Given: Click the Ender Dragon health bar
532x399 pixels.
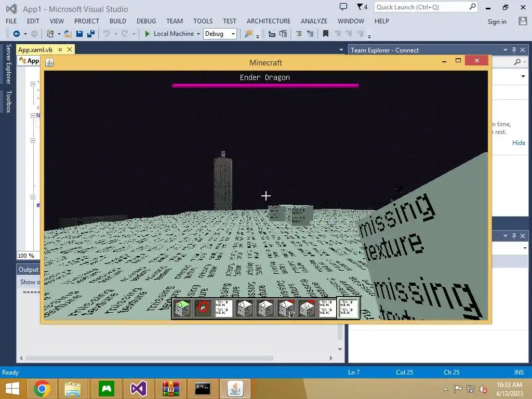Looking at the screenshot, I should pos(265,86).
